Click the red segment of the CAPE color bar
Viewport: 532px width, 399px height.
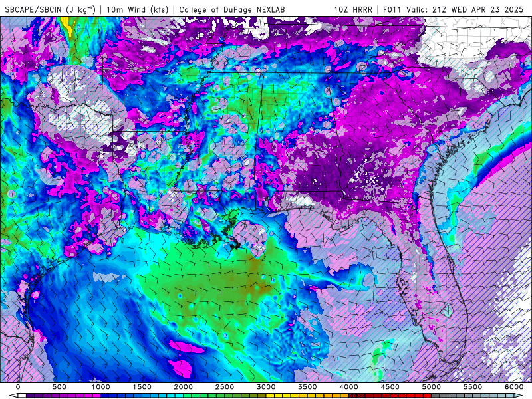point(390,395)
